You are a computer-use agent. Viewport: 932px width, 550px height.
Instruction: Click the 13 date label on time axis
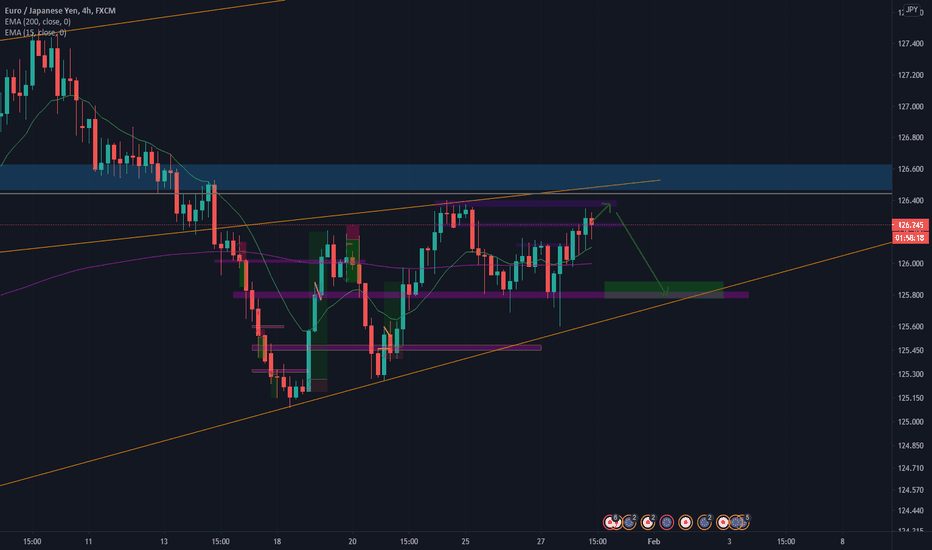pyautogui.click(x=164, y=541)
